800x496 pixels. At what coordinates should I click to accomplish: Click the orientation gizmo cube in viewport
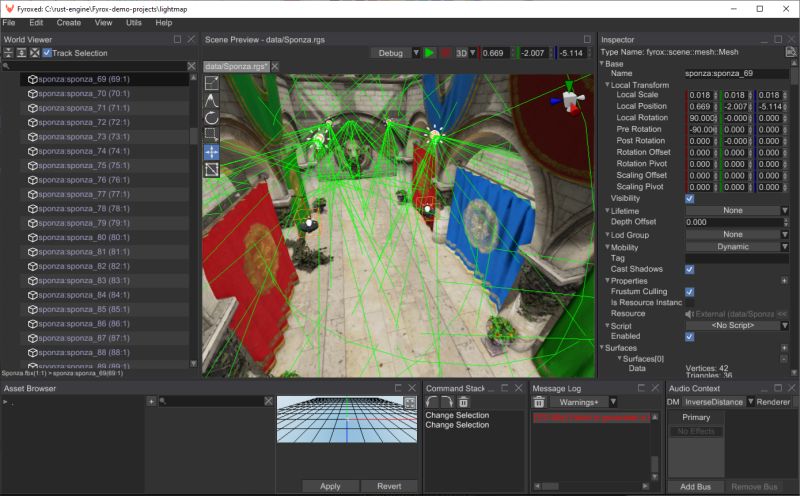pos(569,98)
